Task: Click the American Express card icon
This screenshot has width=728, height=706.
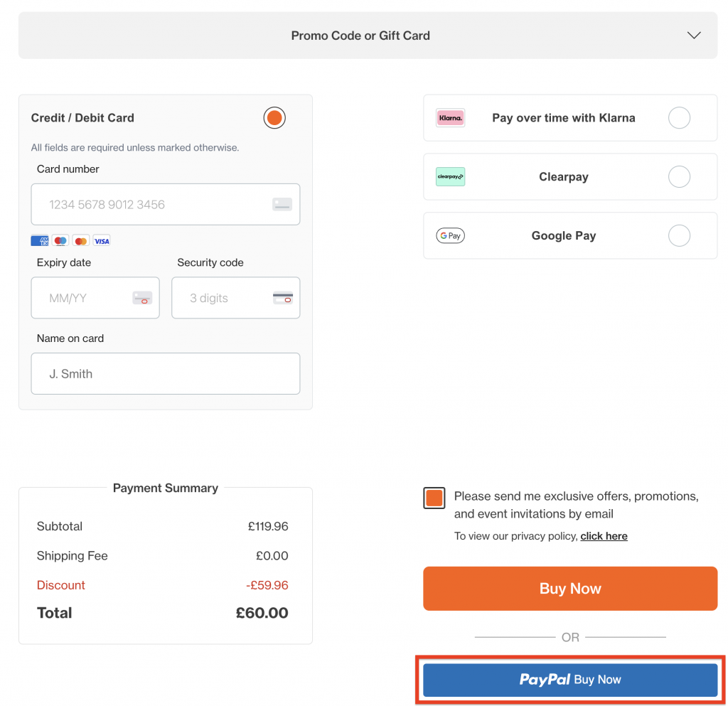Action: point(40,241)
